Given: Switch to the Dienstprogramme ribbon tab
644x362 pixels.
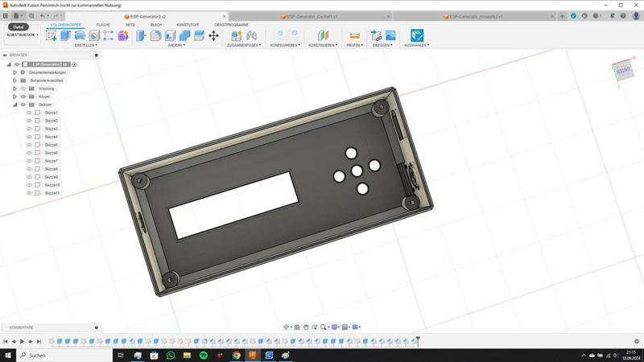Looking at the screenshot, I should coord(231,25).
